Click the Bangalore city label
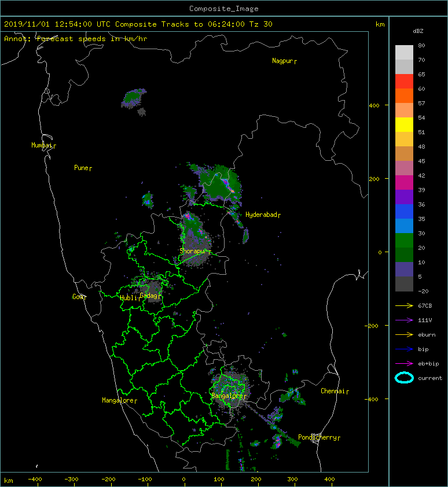Screen dimensions: 448x487 click(229, 396)
